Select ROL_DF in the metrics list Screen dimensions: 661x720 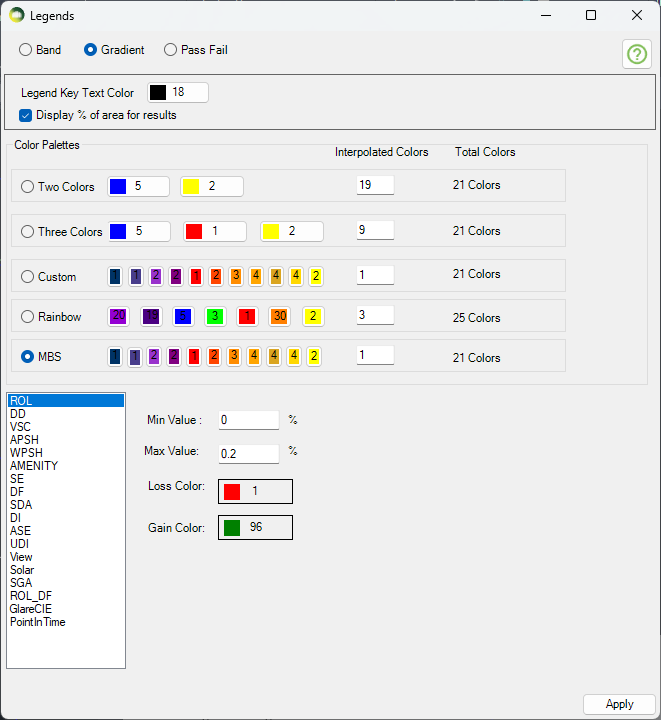[x=66, y=596]
